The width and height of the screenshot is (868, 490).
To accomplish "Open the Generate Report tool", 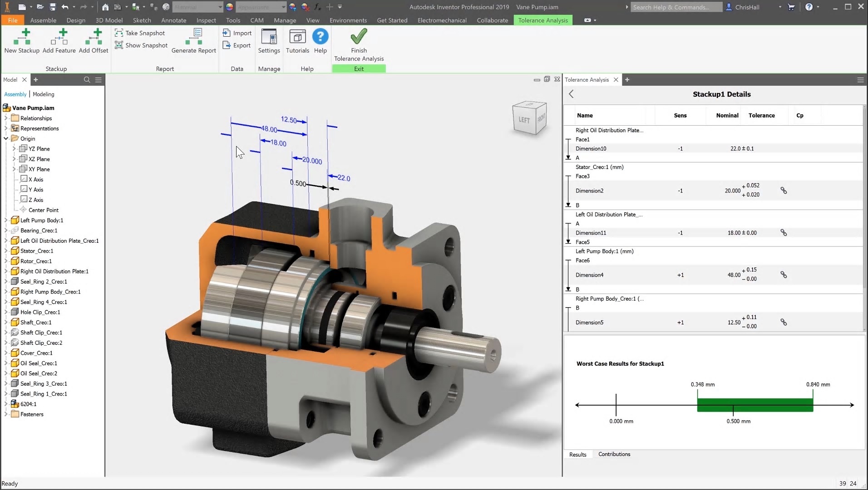I will point(194,41).
